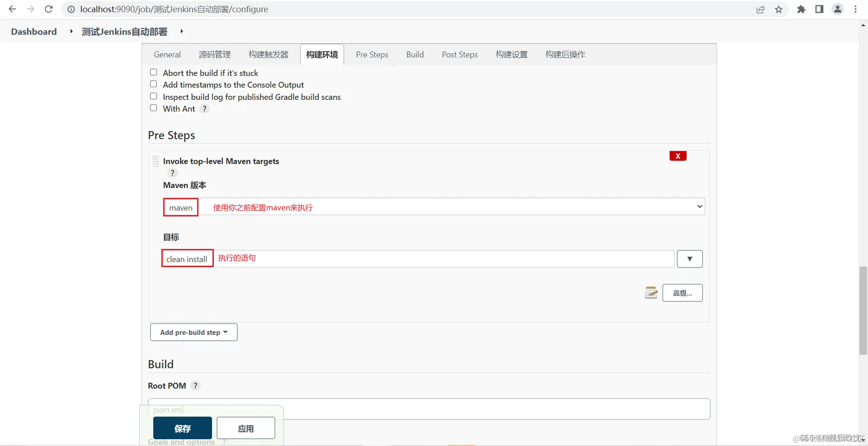Click the 保存 save button

pyautogui.click(x=183, y=428)
